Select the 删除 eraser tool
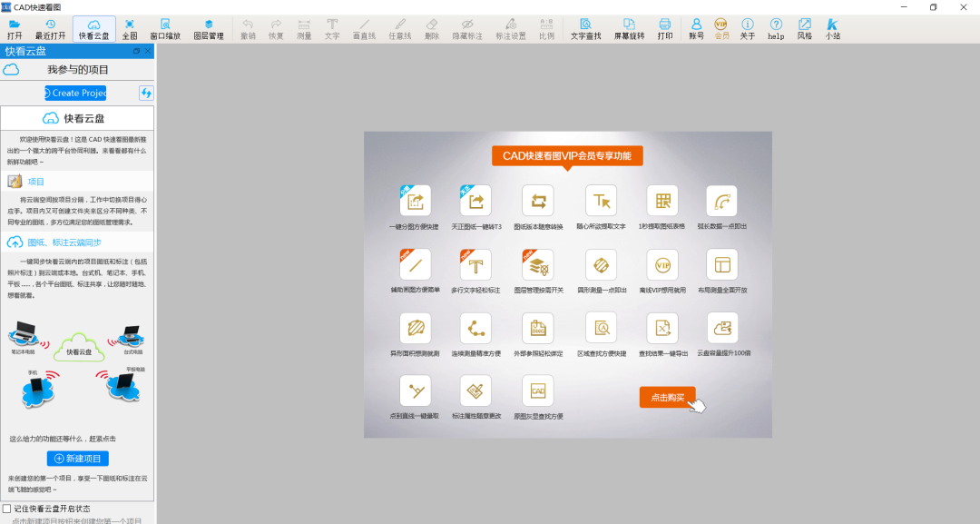Screen dimensions: 980x524 point(432,29)
